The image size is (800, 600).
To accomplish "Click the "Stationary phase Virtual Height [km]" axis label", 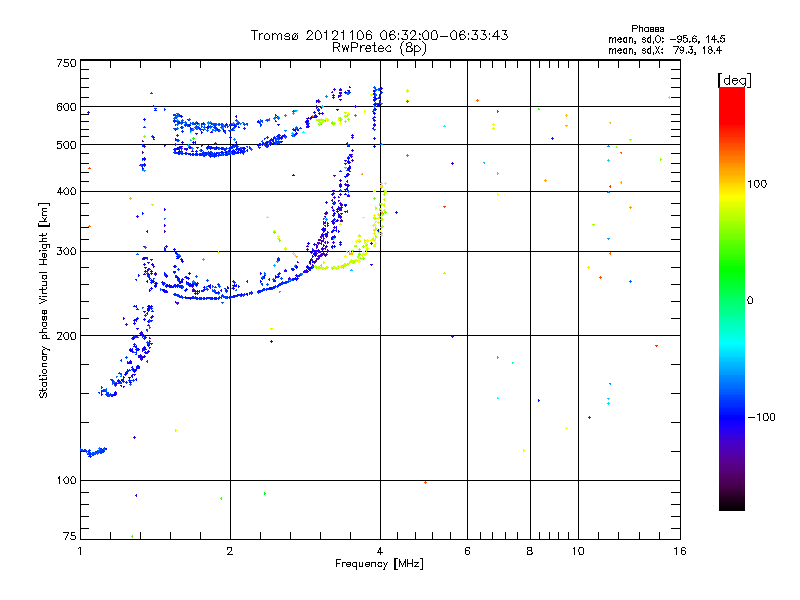I will pos(44,300).
